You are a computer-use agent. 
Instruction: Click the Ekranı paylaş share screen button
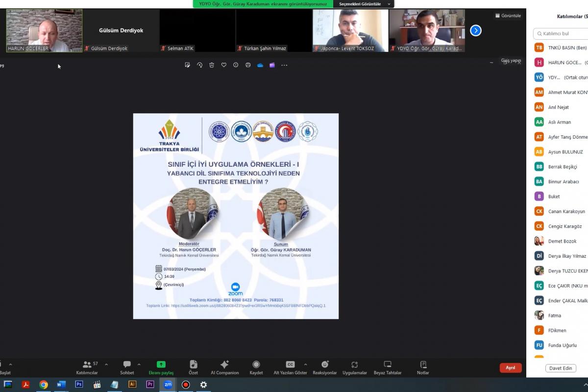(x=161, y=367)
